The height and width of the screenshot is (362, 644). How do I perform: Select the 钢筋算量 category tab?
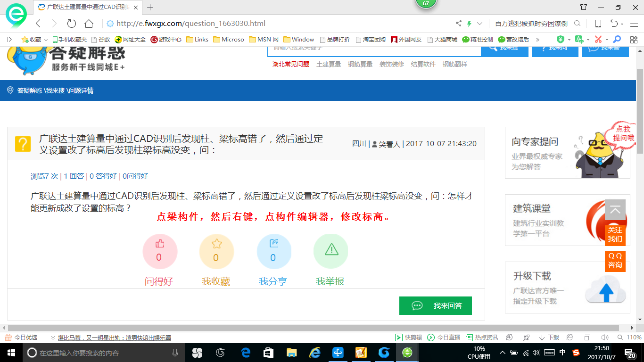360,64
